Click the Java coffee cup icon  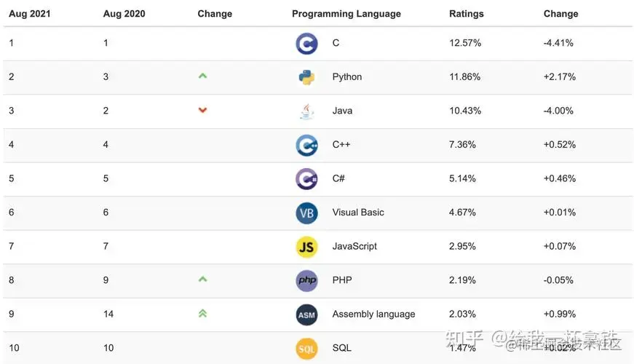tap(306, 111)
